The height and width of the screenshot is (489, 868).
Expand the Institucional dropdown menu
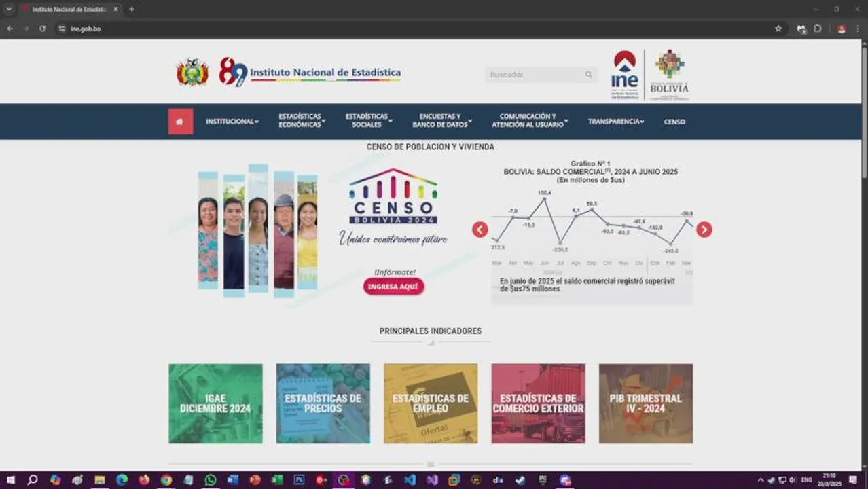(232, 122)
